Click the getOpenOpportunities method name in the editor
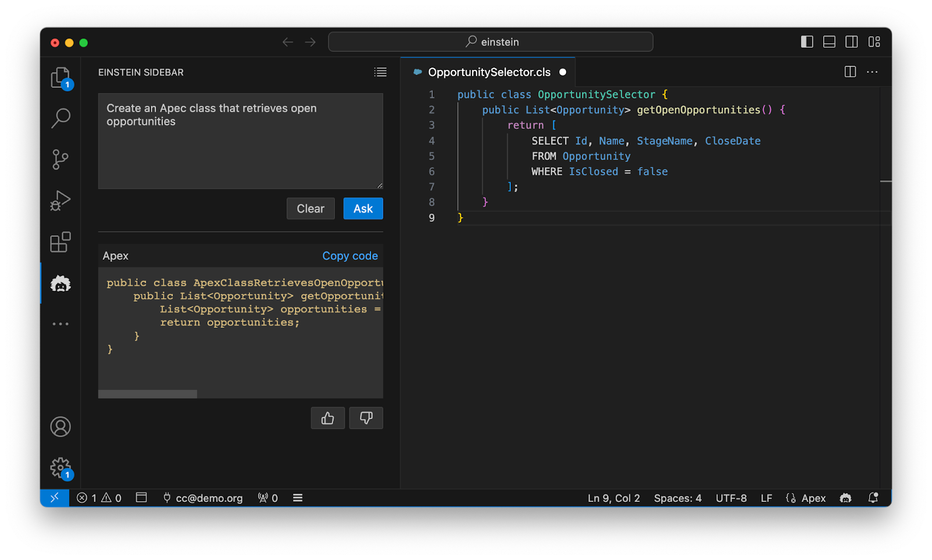Image resolution: width=932 pixels, height=560 pixels. tap(698, 109)
